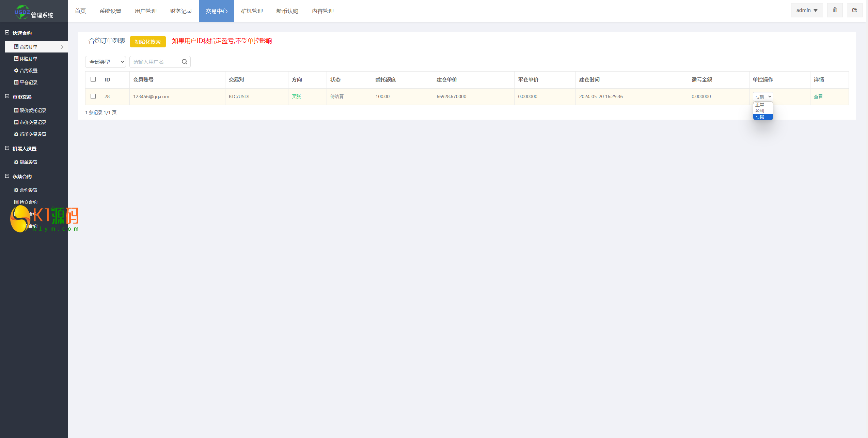Open 合约订单 sidebar item
868x438 pixels.
[x=29, y=47]
